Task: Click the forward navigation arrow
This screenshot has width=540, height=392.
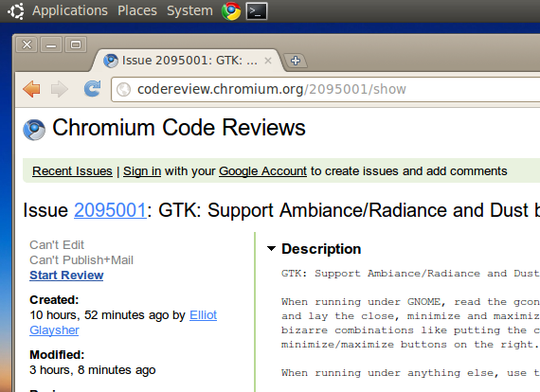Action: [60, 89]
